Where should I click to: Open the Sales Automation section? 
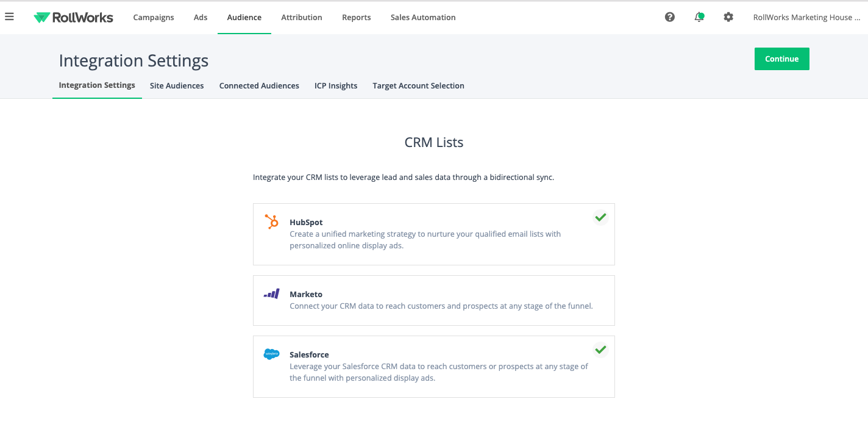[422, 17]
